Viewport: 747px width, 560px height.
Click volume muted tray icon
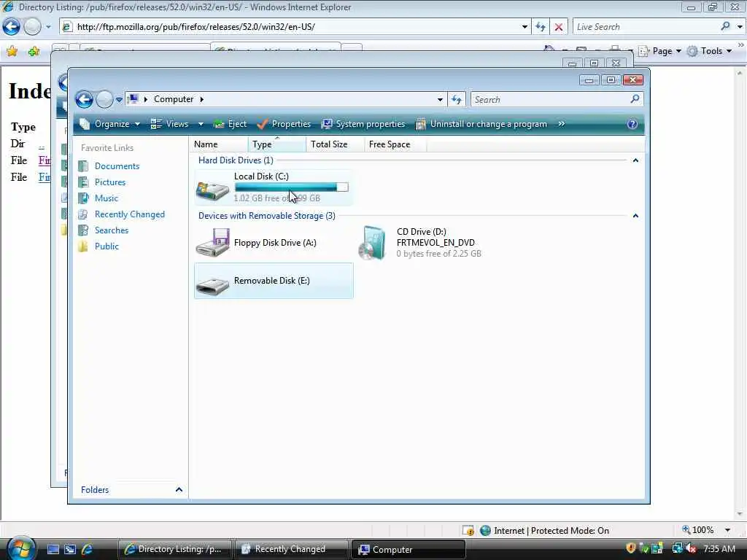point(692,548)
